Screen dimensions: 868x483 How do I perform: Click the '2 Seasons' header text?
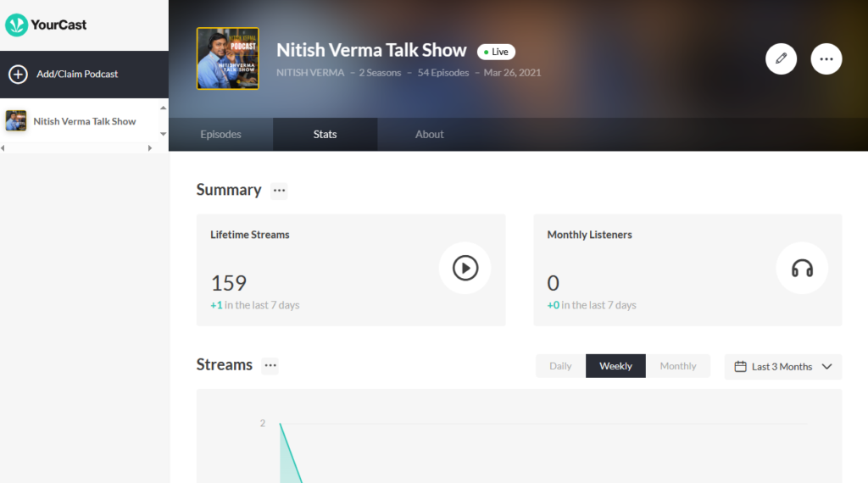tap(380, 73)
